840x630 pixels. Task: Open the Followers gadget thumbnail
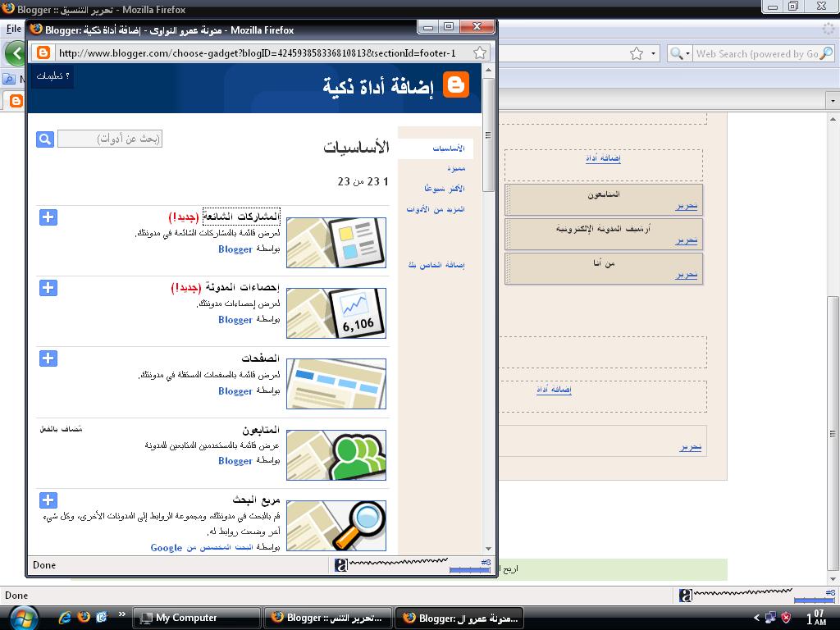coord(336,454)
